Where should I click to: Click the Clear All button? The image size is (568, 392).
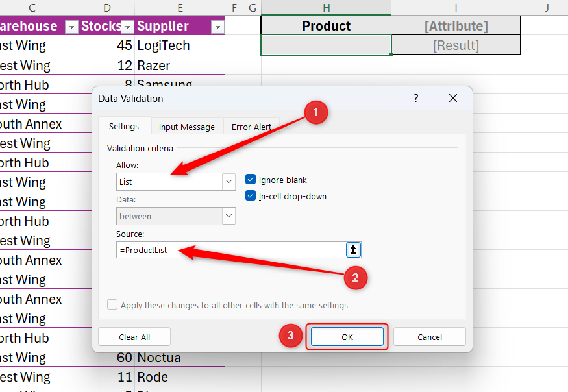(134, 336)
